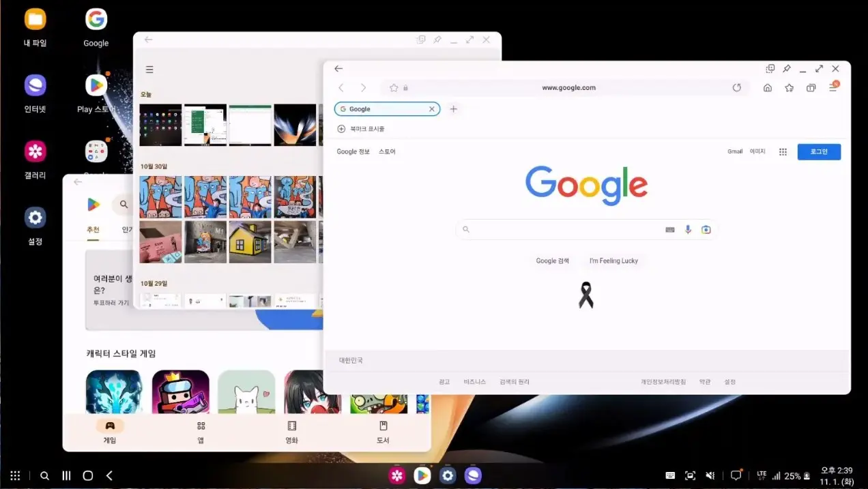Open the first Gallery thumbnail under 오늘
The image size is (868, 489).
tap(160, 125)
